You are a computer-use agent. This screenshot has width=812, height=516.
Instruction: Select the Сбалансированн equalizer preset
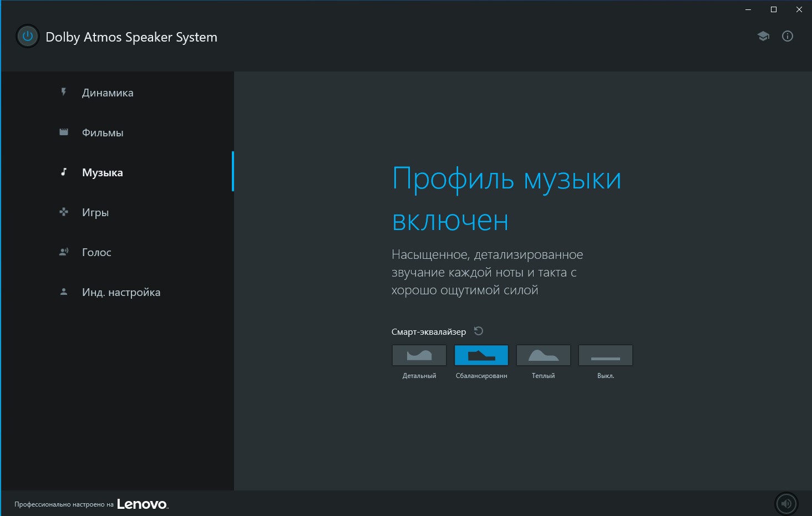point(481,355)
